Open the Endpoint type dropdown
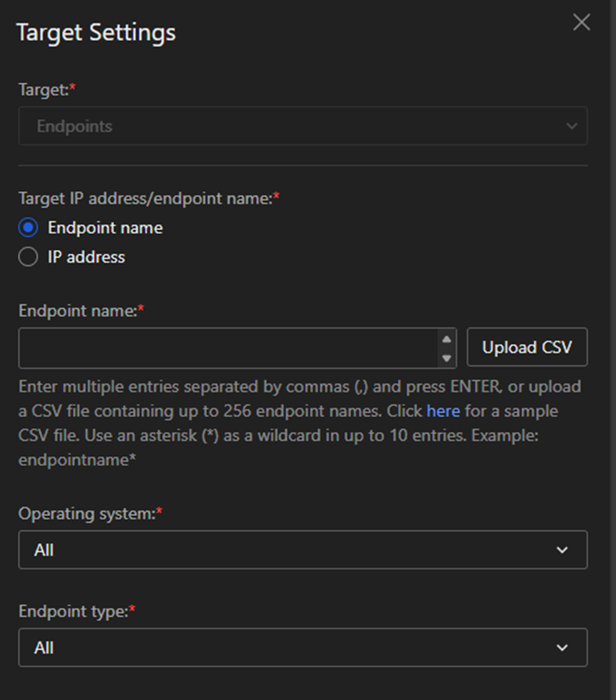 [303, 648]
